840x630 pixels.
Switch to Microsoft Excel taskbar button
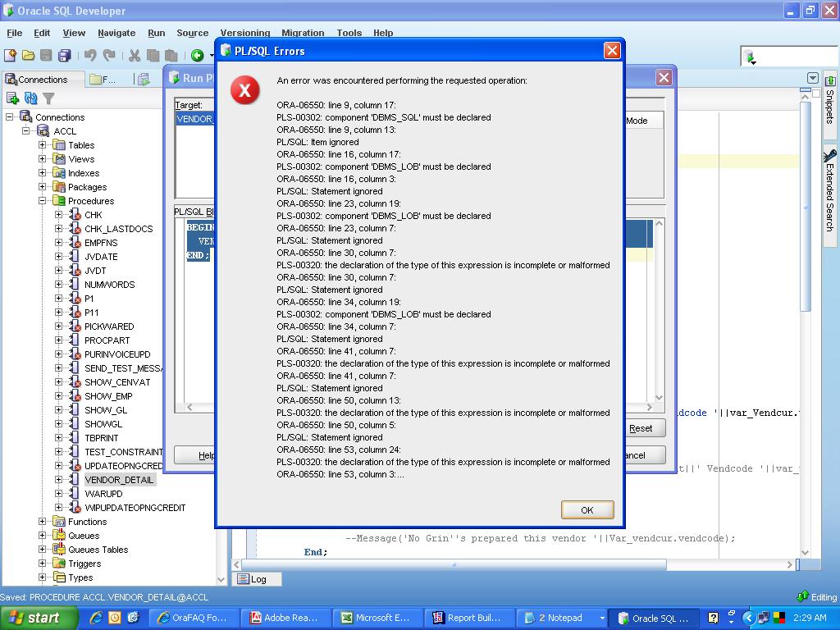[377, 618]
